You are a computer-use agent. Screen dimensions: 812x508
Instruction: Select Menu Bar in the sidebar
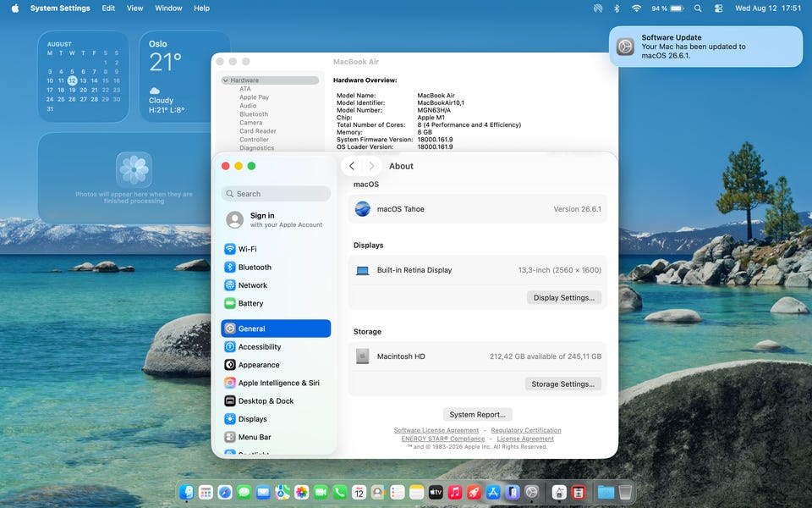276,438
